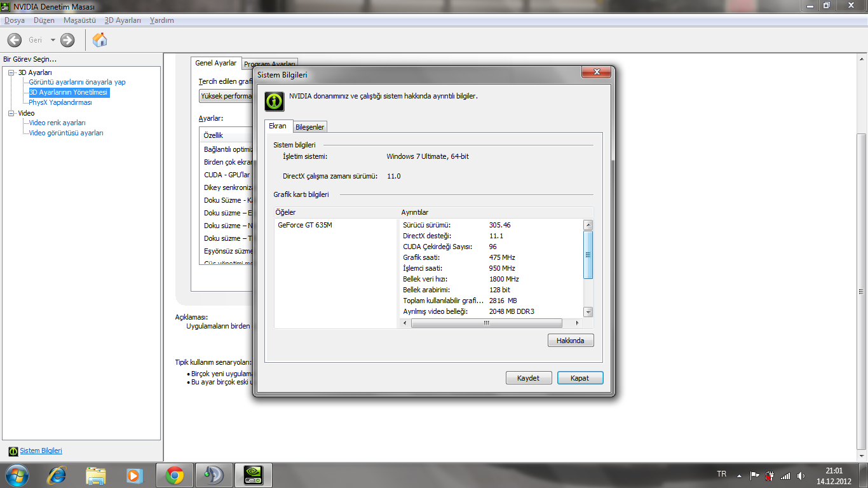Open the 3D Ayarları menu
The image size is (868, 488).
(x=123, y=20)
